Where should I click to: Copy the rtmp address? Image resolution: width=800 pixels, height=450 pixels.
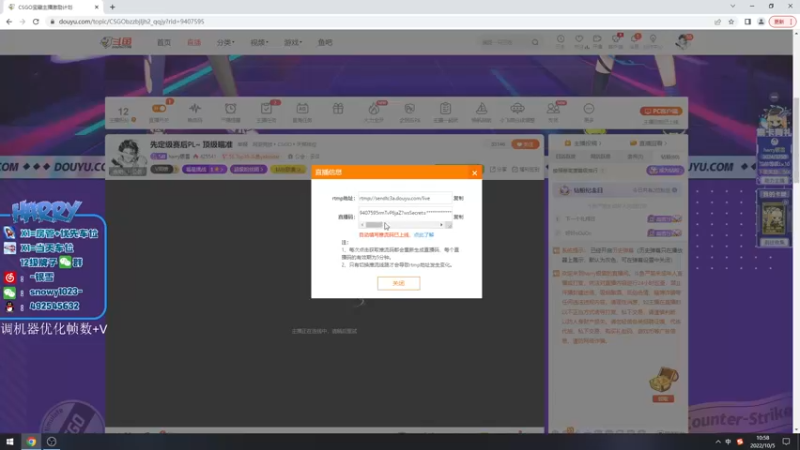pos(458,198)
